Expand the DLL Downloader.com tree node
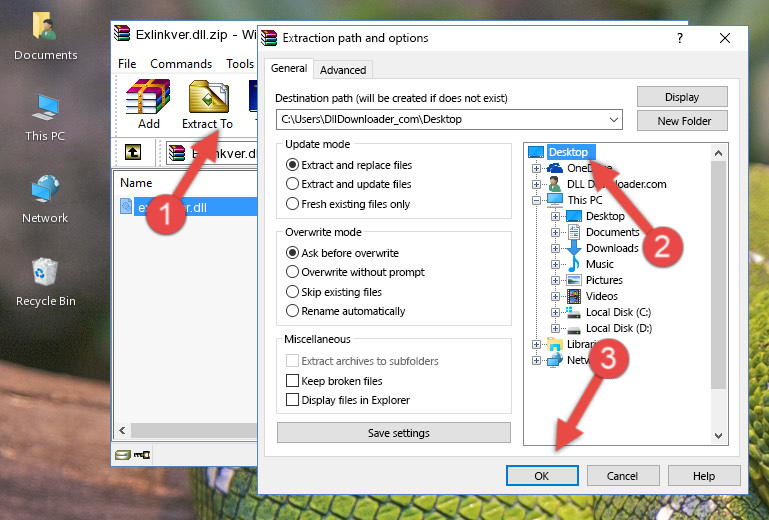The image size is (769, 520). 536,184
